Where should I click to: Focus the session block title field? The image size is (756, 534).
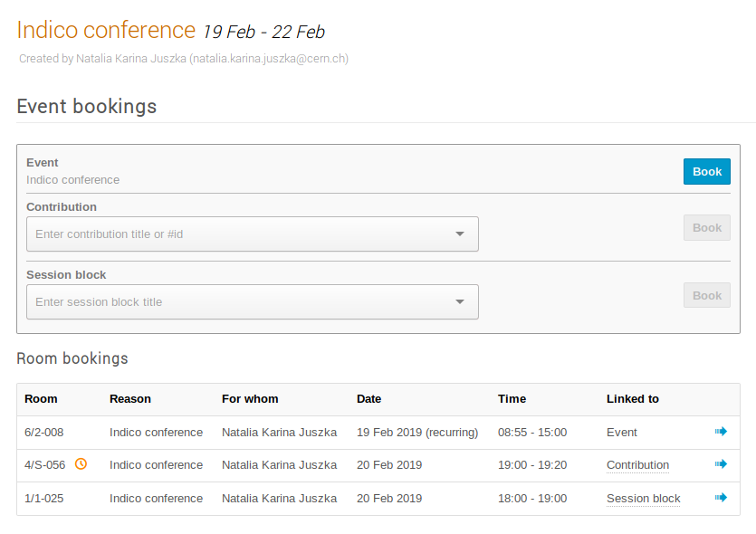point(253,301)
